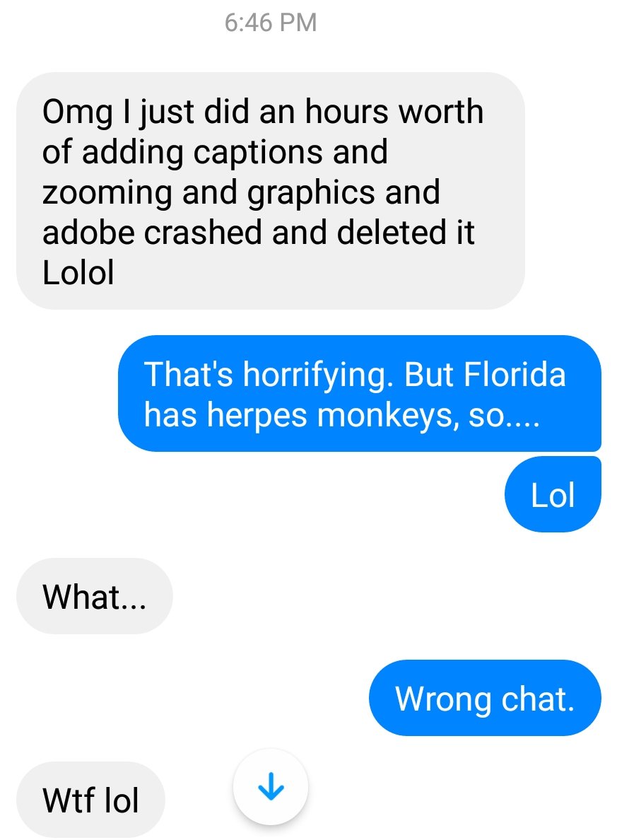The width and height of the screenshot is (617, 840).
Task: Jump to latest messages via blue arrow
Action: [x=271, y=786]
